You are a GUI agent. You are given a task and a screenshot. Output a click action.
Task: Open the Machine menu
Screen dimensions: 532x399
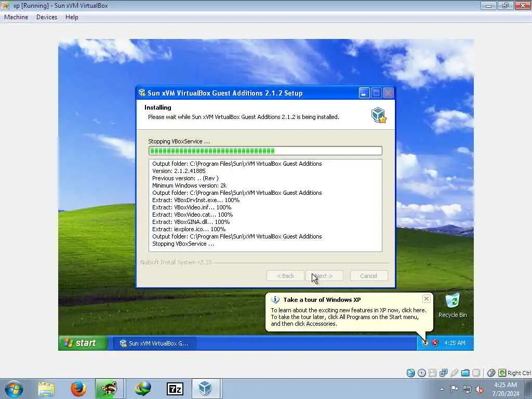point(16,17)
